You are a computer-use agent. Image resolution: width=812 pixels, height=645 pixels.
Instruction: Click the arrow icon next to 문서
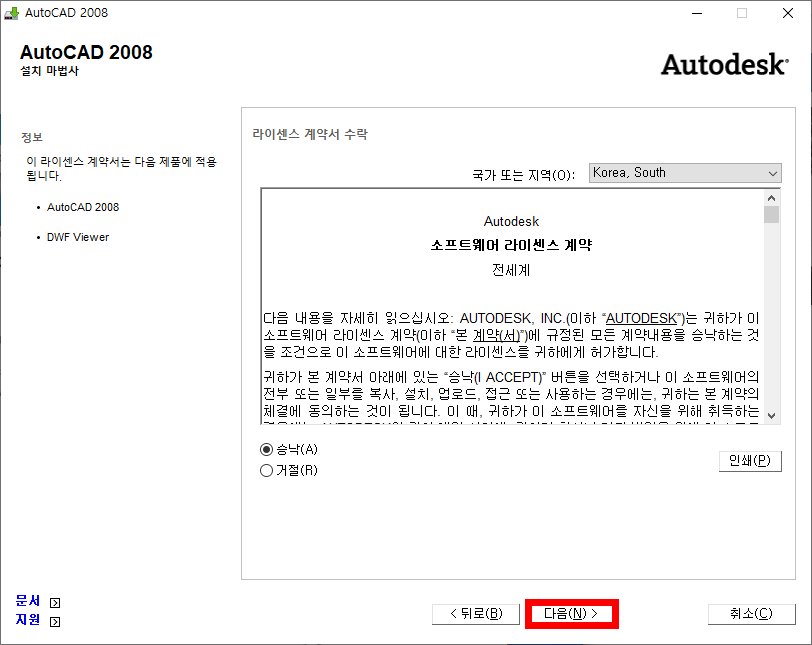pyautogui.click(x=55, y=603)
